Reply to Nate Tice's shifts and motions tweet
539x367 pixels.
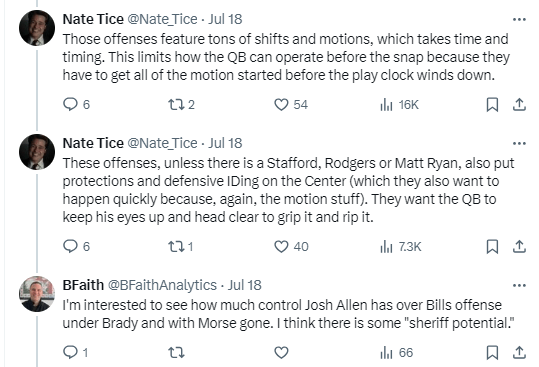coord(76,104)
